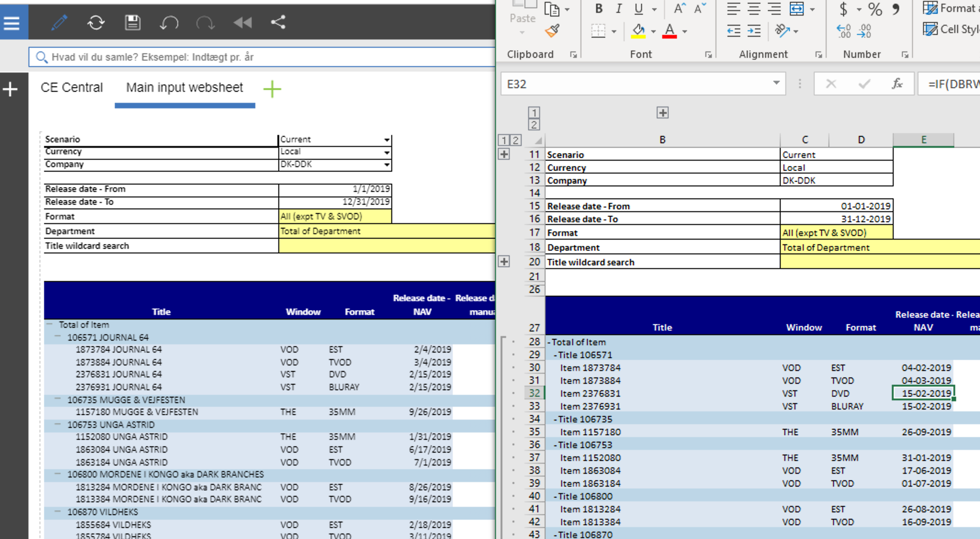Open the Currency dropdown showing Local
Screen dimensions: 980x539
click(x=386, y=152)
